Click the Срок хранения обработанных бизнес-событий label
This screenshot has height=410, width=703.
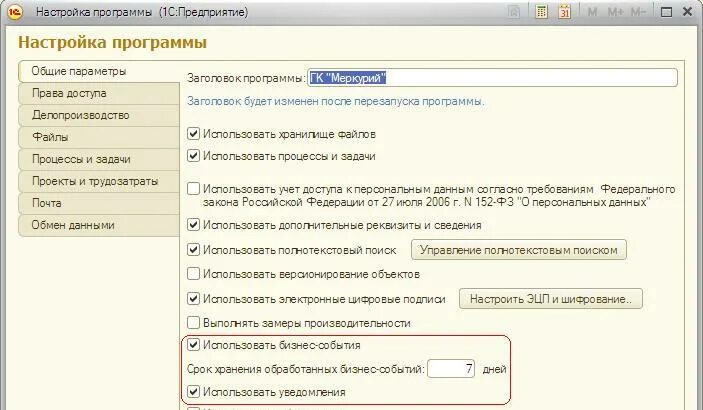[306, 369]
